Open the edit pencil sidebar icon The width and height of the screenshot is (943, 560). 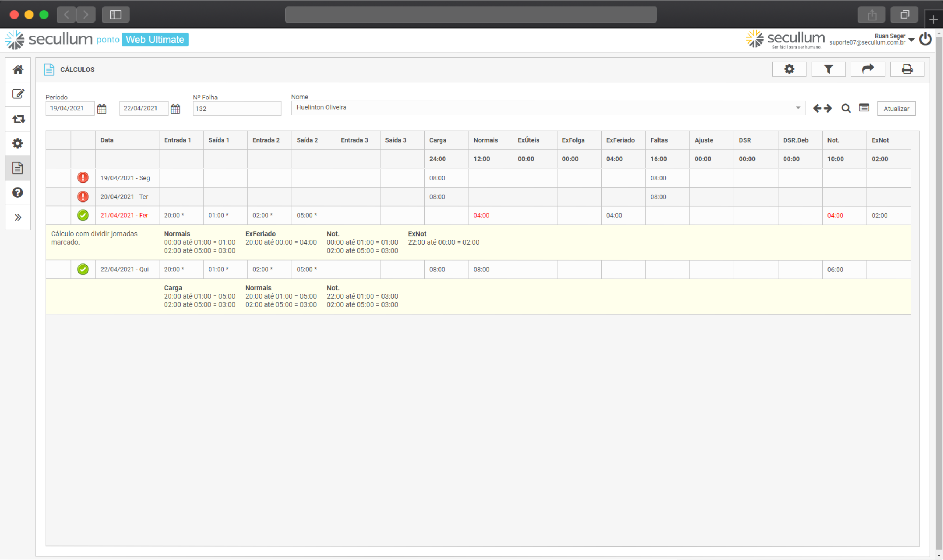(18, 94)
